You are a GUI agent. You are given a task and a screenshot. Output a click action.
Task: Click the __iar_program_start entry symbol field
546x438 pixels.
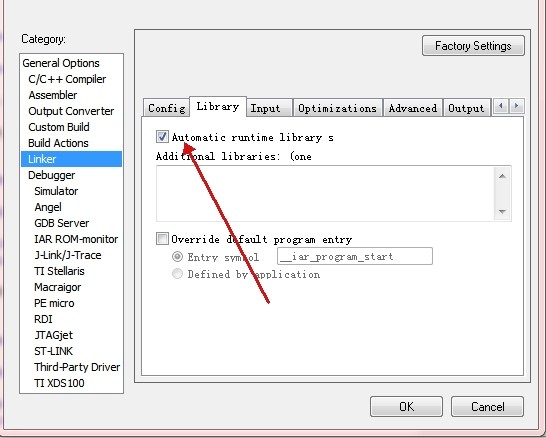355,256
